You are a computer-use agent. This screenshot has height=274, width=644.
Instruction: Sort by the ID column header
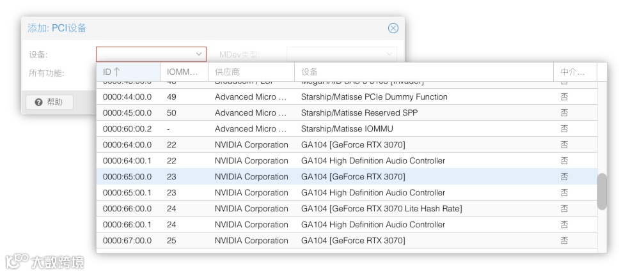(x=128, y=72)
